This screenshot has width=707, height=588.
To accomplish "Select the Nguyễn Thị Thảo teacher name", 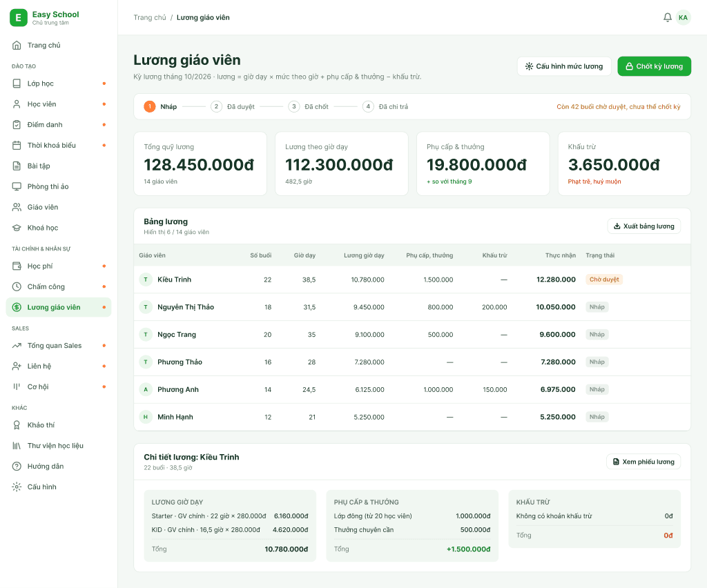I will (186, 307).
